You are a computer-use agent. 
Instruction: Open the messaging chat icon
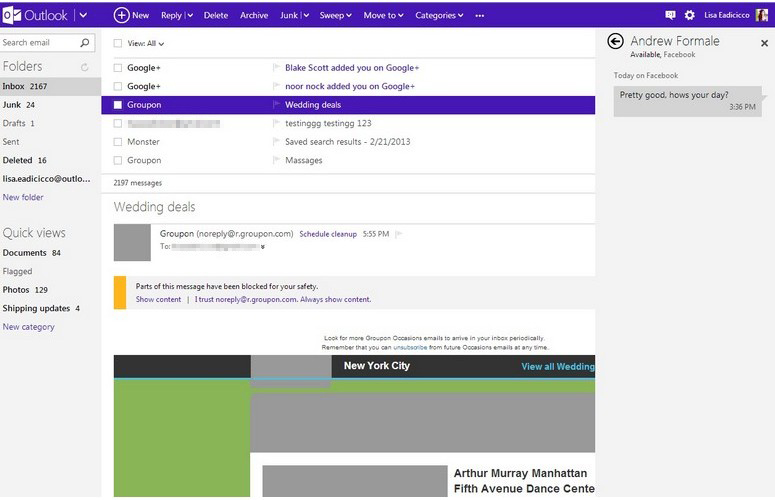(x=670, y=15)
